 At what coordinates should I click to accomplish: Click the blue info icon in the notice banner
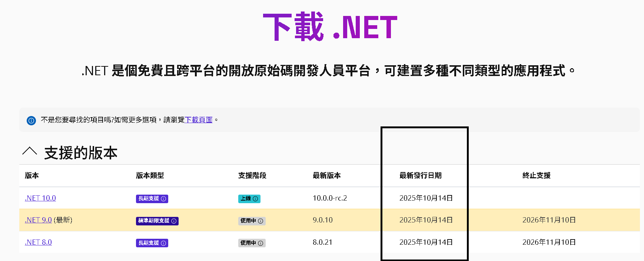click(31, 120)
